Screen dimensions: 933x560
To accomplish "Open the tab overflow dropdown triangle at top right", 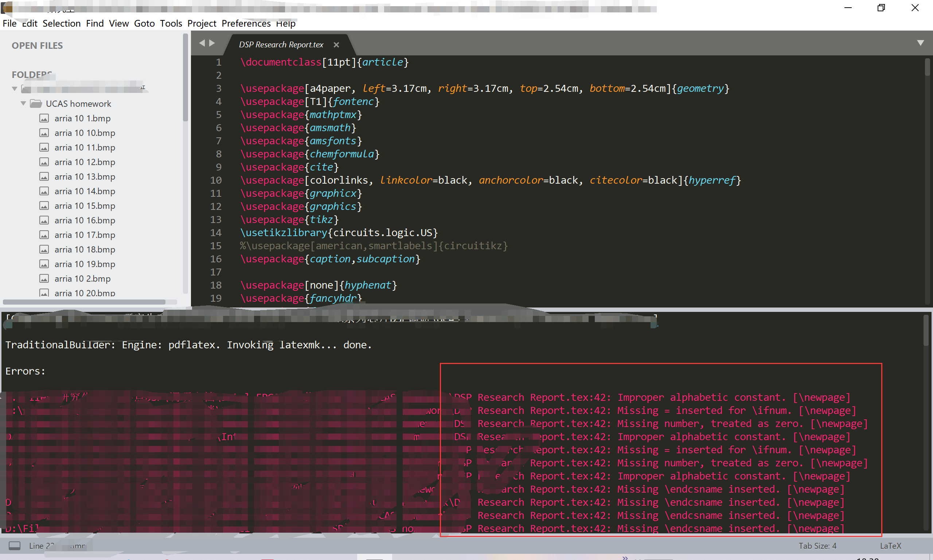I will click(920, 43).
